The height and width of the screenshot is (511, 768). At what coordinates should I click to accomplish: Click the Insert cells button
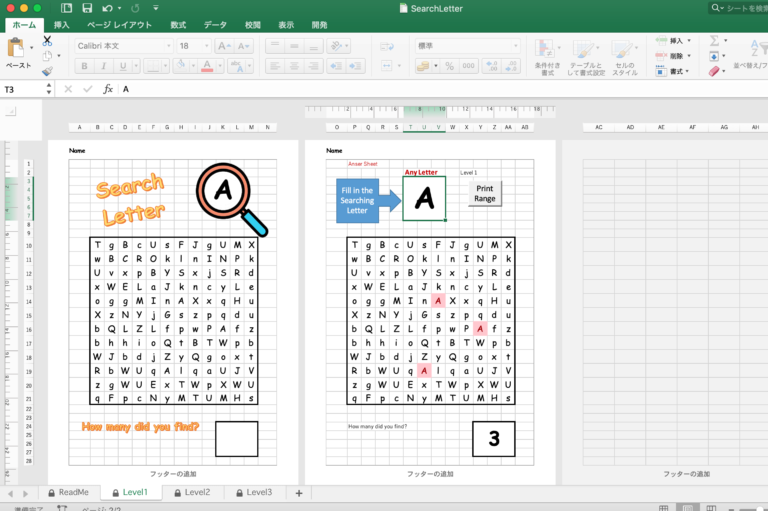point(673,41)
